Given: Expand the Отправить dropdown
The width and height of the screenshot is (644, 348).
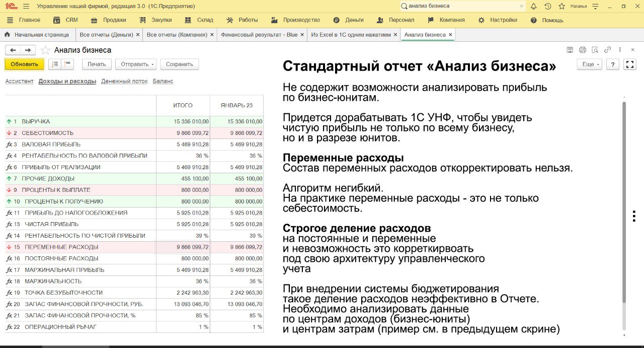Looking at the screenshot, I should pos(136,64).
